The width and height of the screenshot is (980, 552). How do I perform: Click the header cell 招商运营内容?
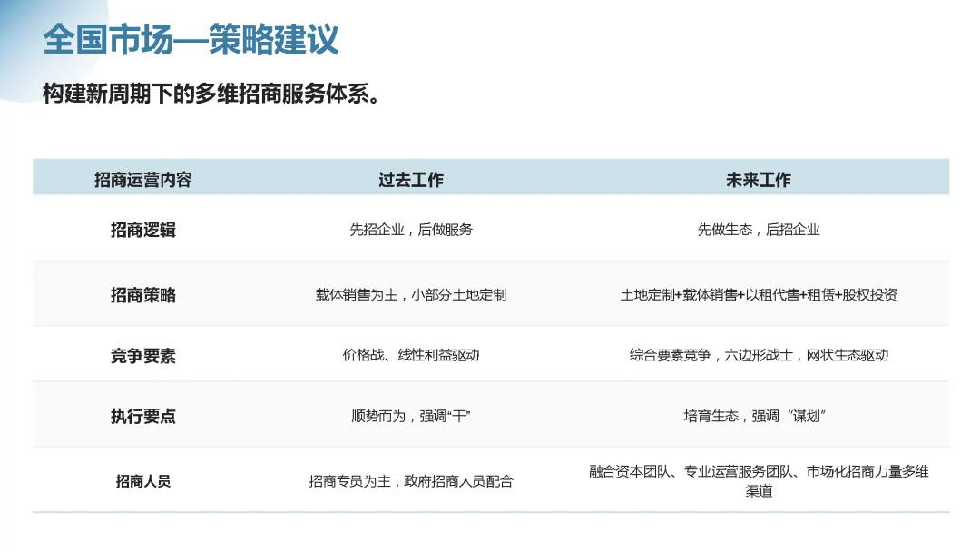coord(143,180)
